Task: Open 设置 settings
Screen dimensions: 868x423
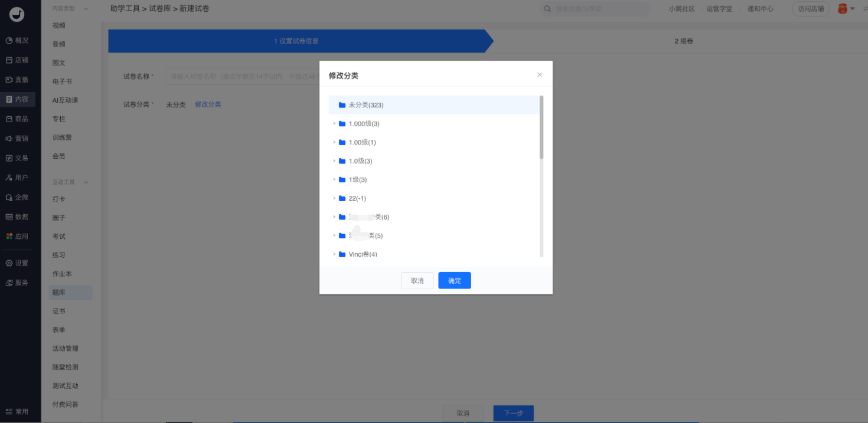Action: pos(17,263)
